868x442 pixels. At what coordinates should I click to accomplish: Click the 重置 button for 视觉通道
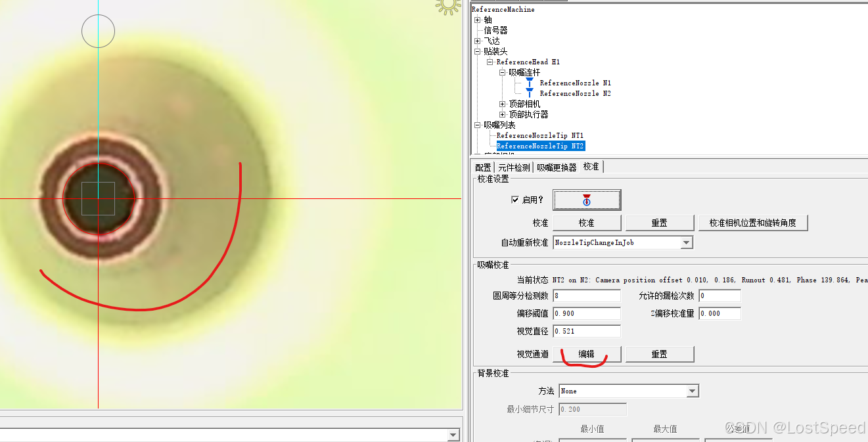pos(660,354)
